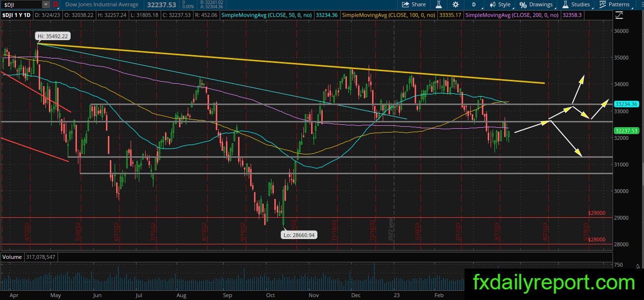
Task: Click the SimpleMovingAvg (CLOSE, 50, 0, no) label
Action: pos(267,15)
